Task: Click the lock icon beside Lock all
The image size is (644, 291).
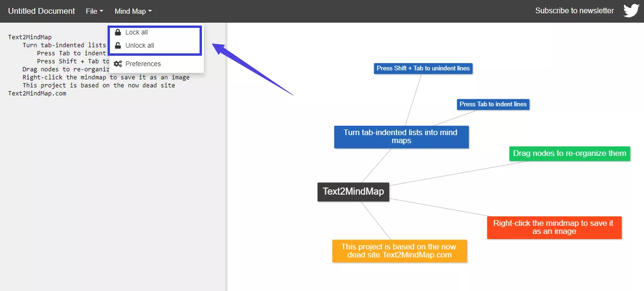Action: [117, 32]
